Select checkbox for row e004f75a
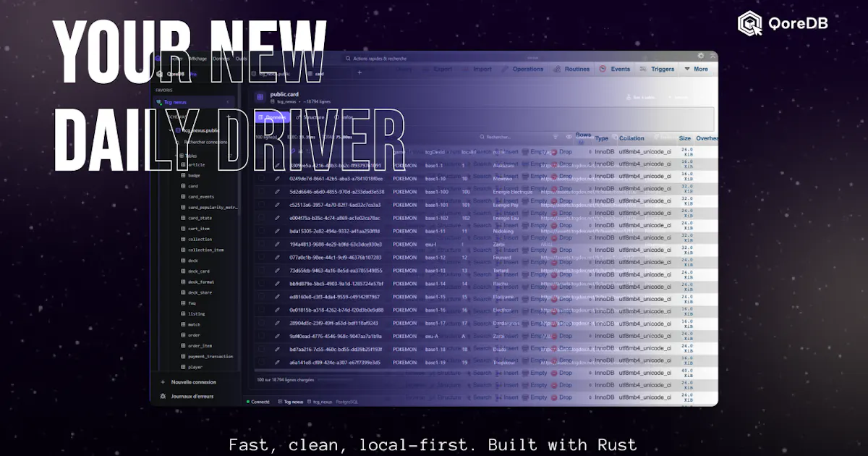 click(x=261, y=218)
